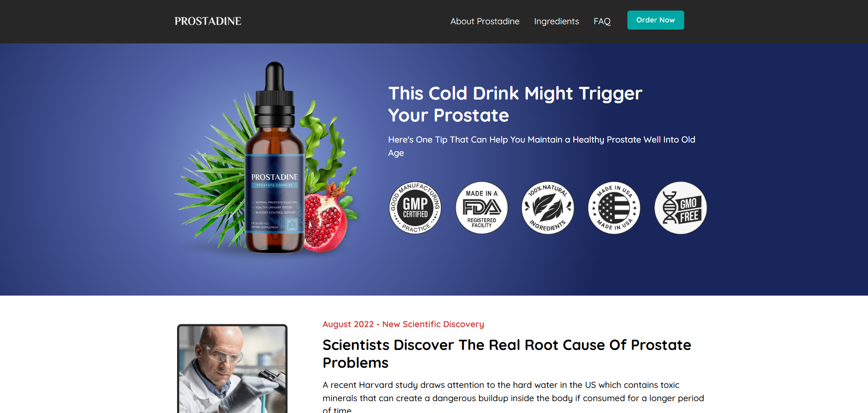Click the GMP Certified badge

tap(415, 208)
